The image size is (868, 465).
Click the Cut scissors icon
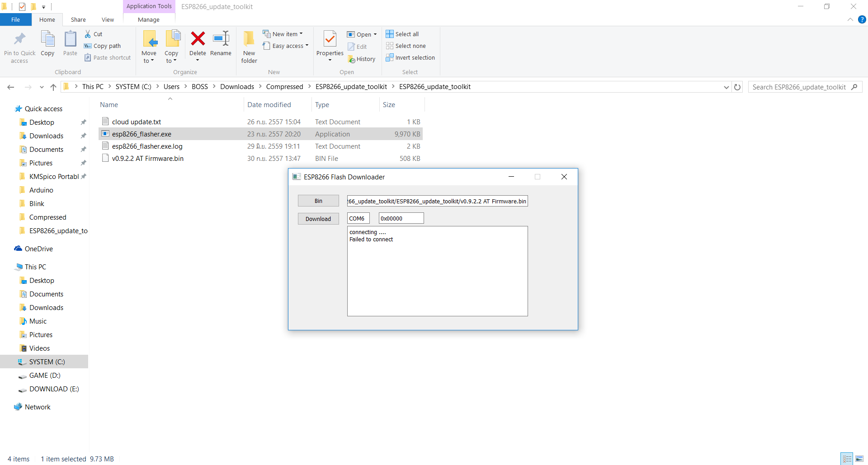88,34
